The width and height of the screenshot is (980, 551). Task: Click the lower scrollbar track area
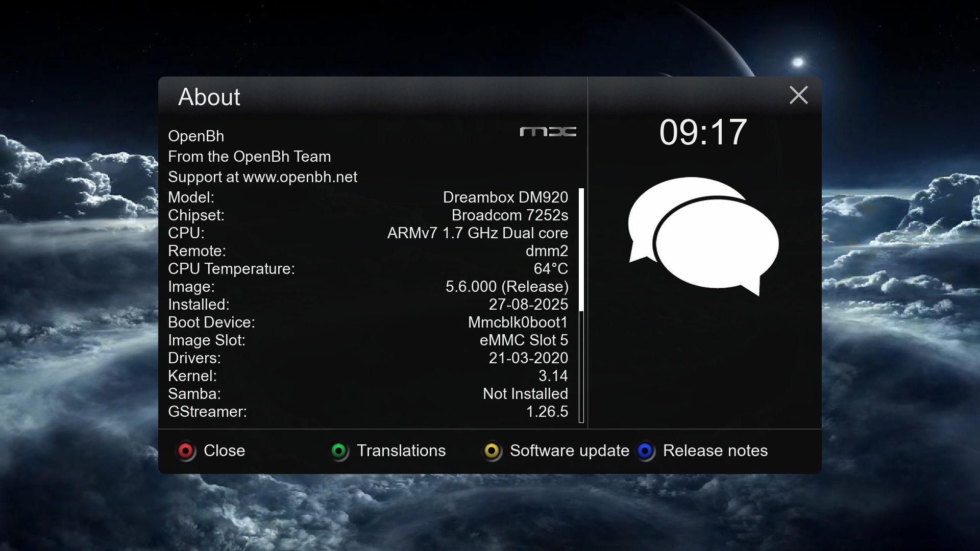[581, 367]
